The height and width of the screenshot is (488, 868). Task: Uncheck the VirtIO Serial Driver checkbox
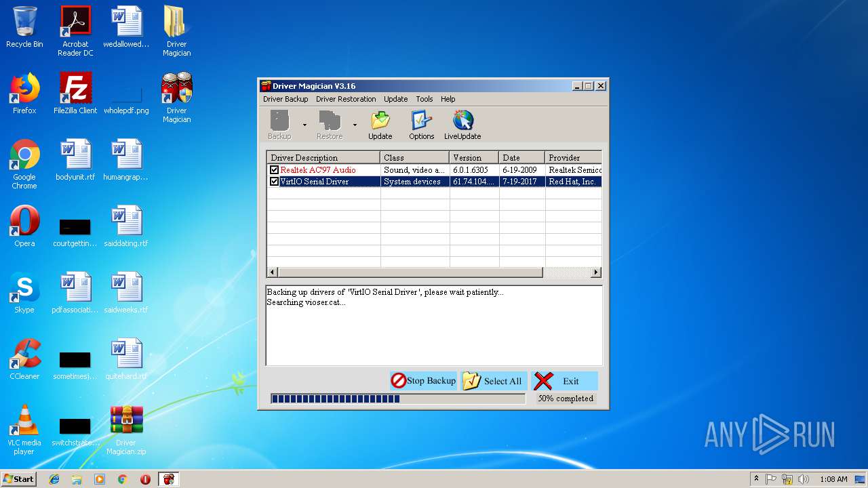(x=274, y=182)
